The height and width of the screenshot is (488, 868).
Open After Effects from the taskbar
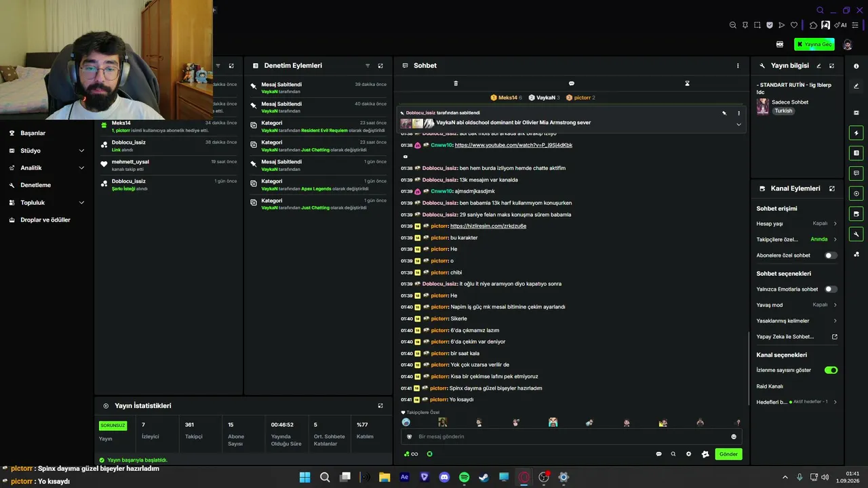click(405, 477)
